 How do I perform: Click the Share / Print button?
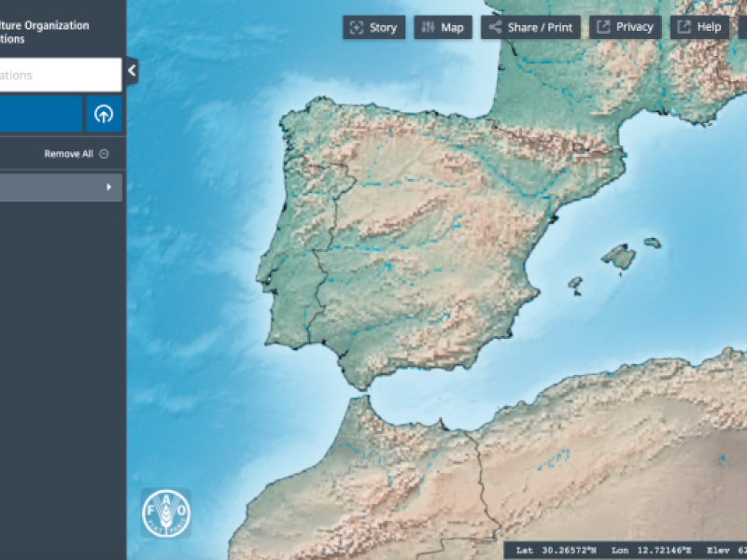point(530,28)
